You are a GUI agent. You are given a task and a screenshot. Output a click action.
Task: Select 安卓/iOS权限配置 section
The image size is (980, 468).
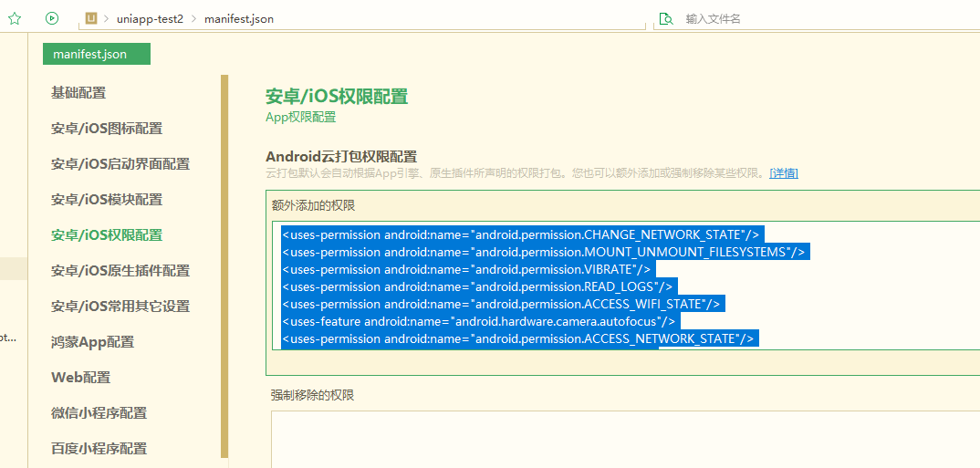click(107, 235)
